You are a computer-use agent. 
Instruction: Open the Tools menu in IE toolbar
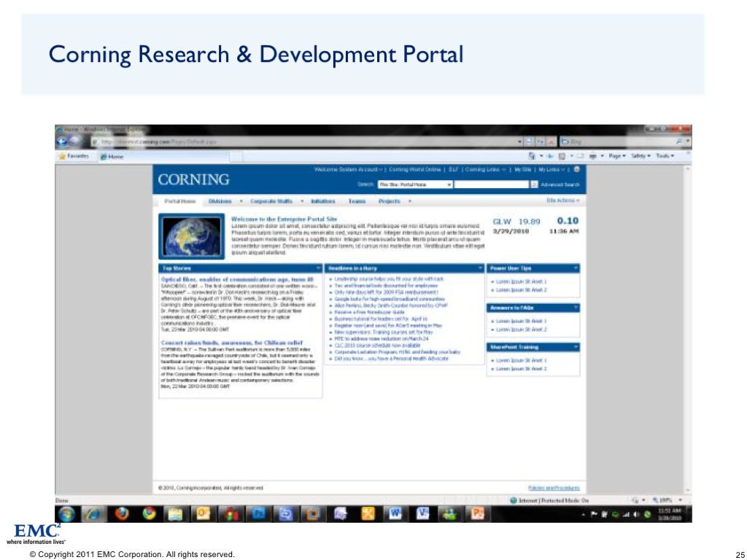point(665,156)
